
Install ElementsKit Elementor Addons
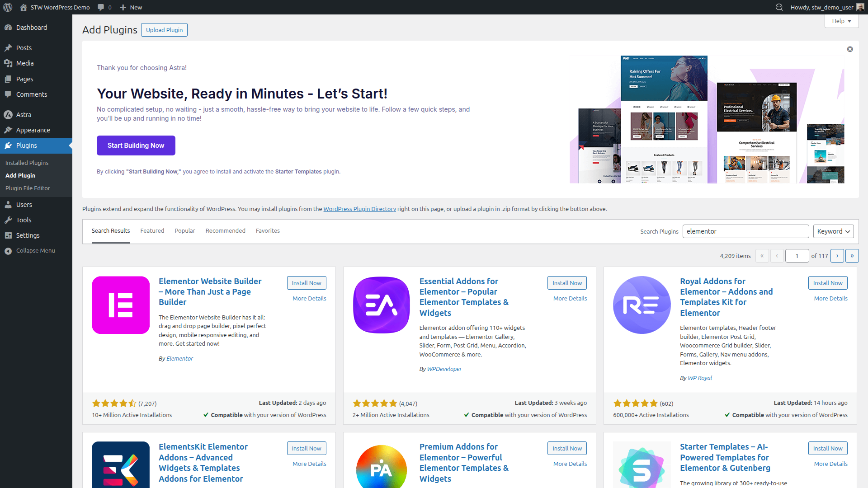307,448
